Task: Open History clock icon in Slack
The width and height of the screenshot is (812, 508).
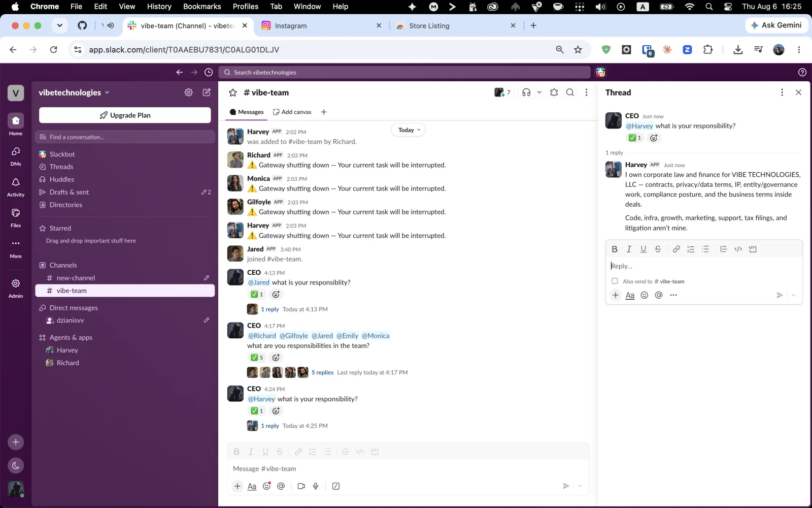Action: [209, 72]
